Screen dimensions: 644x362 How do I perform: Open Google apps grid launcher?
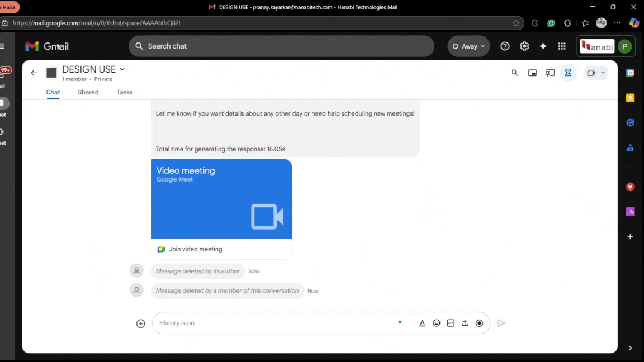(x=562, y=46)
